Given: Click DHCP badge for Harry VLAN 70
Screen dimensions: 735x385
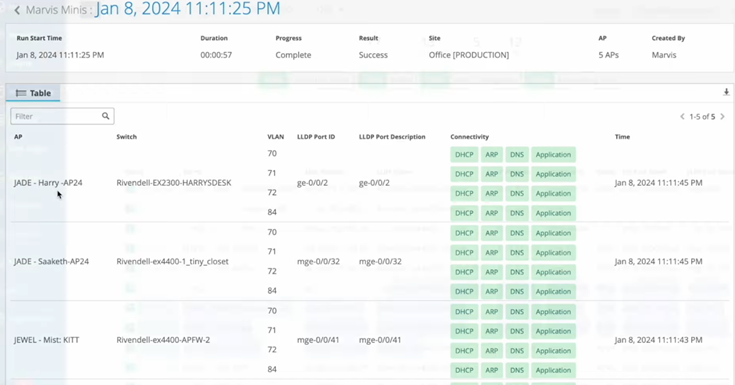Looking at the screenshot, I should [464, 155].
